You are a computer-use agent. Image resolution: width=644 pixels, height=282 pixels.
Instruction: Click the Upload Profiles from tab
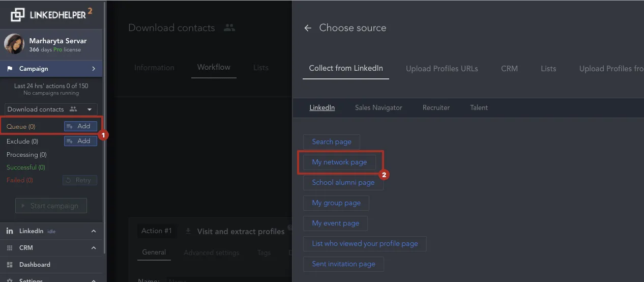click(611, 69)
